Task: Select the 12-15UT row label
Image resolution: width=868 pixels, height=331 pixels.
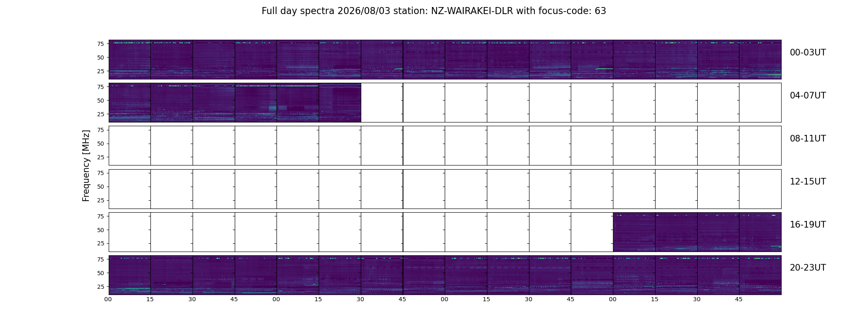Action: tap(808, 182)
